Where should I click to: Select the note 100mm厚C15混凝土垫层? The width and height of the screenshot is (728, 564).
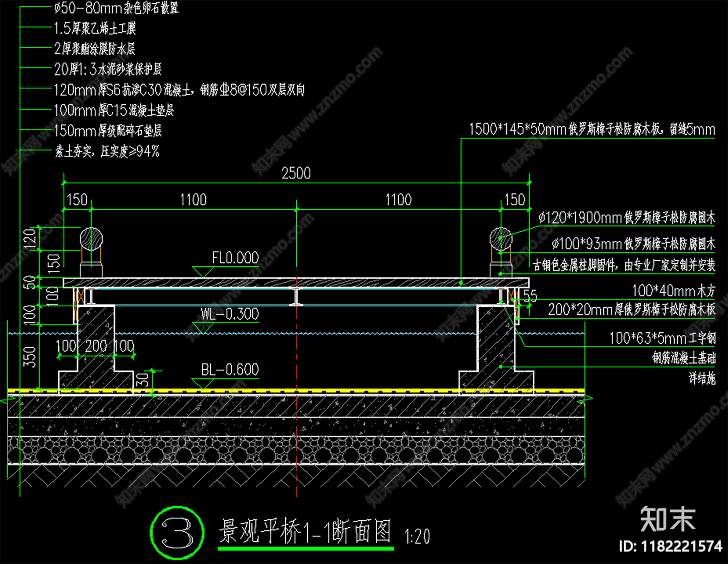point(114,110)
